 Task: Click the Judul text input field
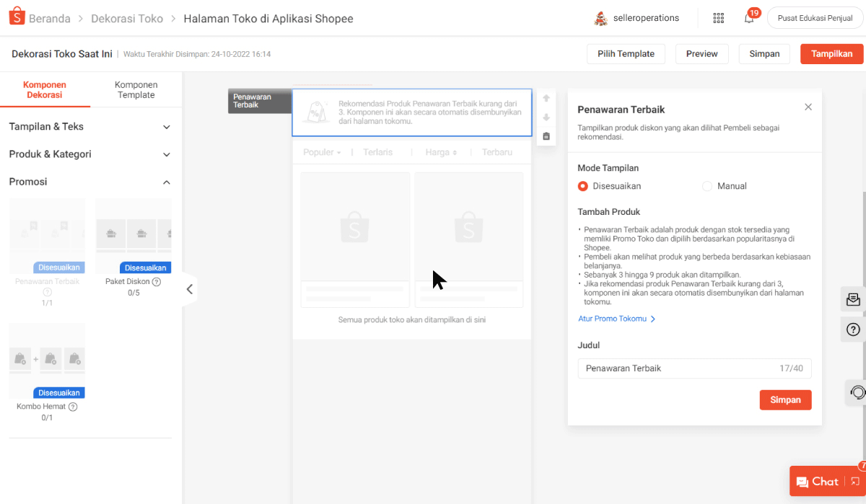pos(678,368)
